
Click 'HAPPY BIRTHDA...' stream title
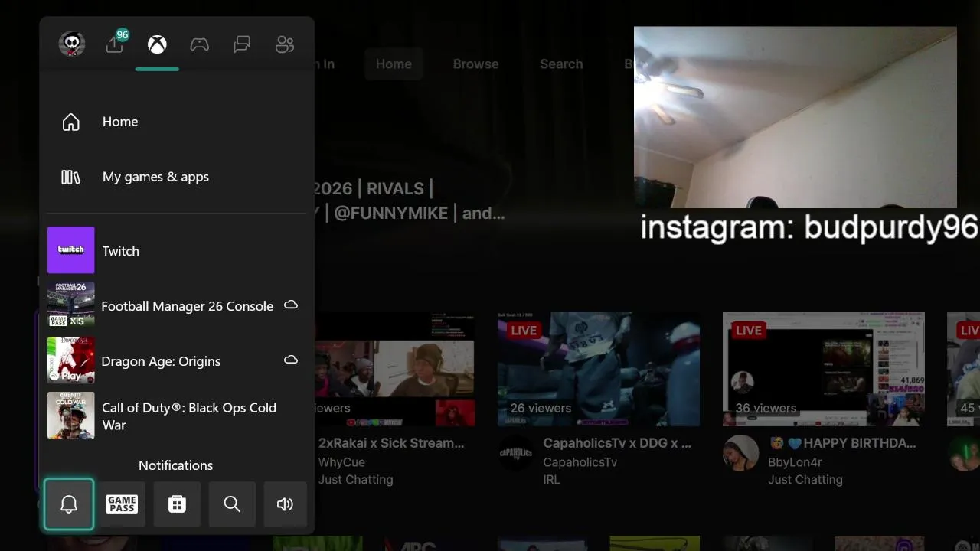pos(842,443)
